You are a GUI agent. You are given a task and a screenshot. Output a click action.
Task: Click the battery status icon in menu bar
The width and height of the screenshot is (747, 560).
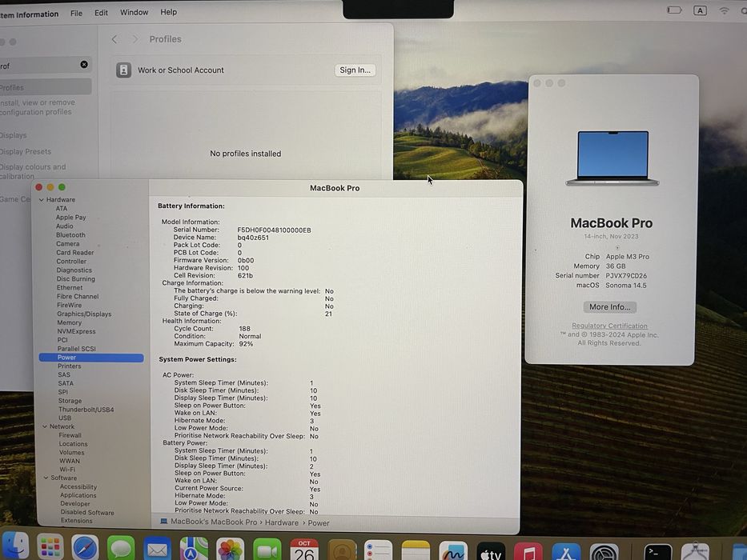coord(674,10)
